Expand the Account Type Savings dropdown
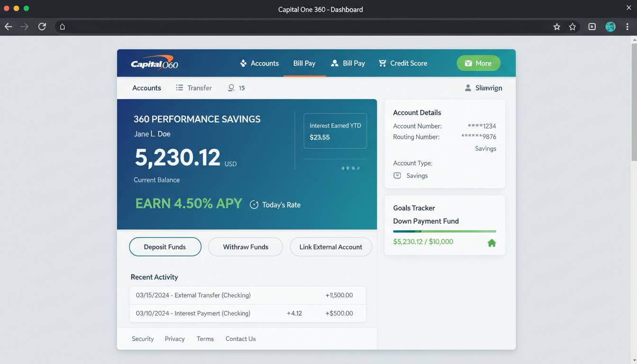This screenshot has width=637, height=364. [x=397, y=175]
